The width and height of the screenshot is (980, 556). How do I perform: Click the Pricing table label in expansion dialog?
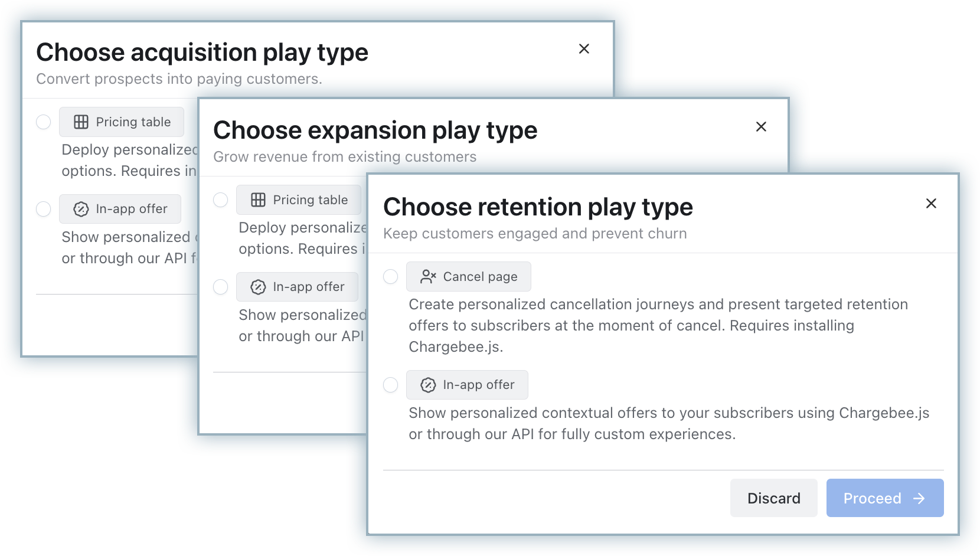310,200
